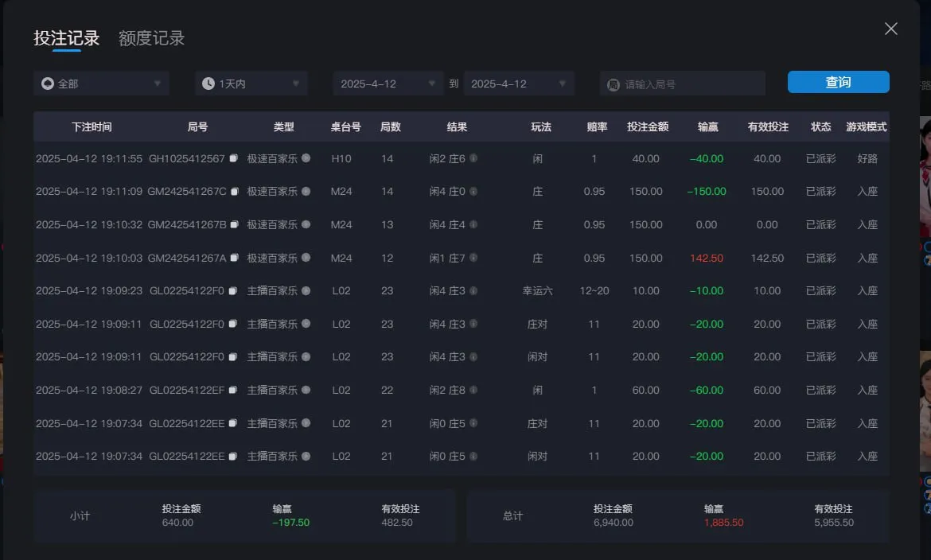Open game type info next to first 极速百家乐
The height and width of the screenshot is (560, 931).
306,158
